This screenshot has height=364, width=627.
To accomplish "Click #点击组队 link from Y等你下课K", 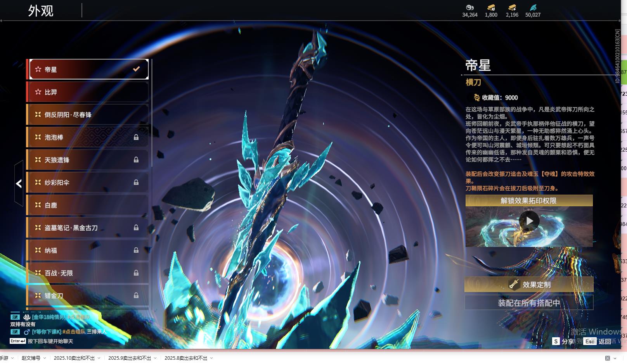I will pos(74,332).
